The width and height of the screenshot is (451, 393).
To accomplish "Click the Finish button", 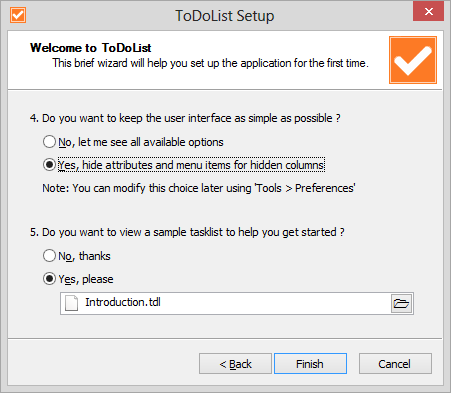I will pyautogui.click(x=310, y=364).
